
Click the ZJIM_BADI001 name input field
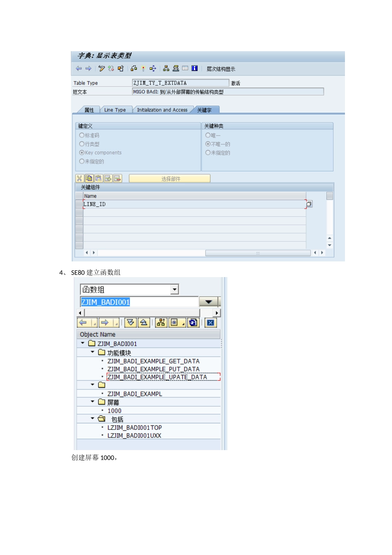tap(139, 302)
